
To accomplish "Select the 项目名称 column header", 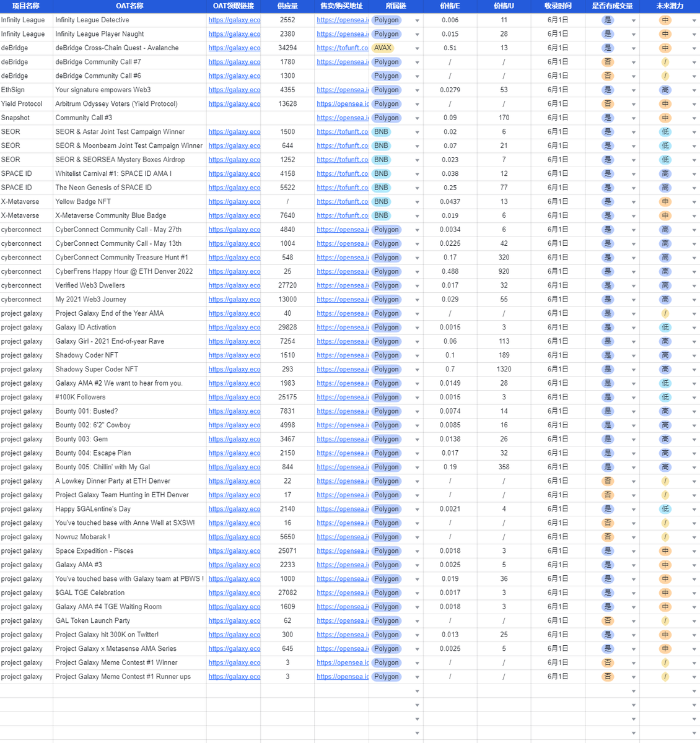I will pyautogui.click(x=26, y=6).
